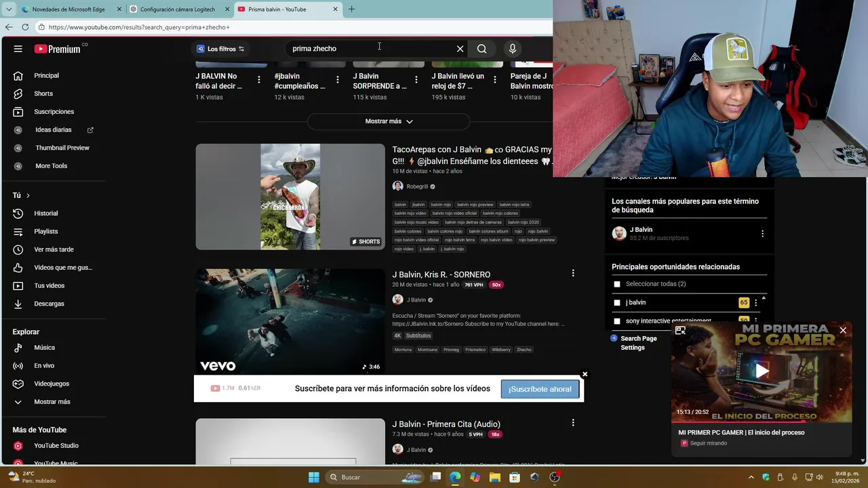The image size is (868, 488).
Task: Go back with browser back arrow
Action: [9, 27]
